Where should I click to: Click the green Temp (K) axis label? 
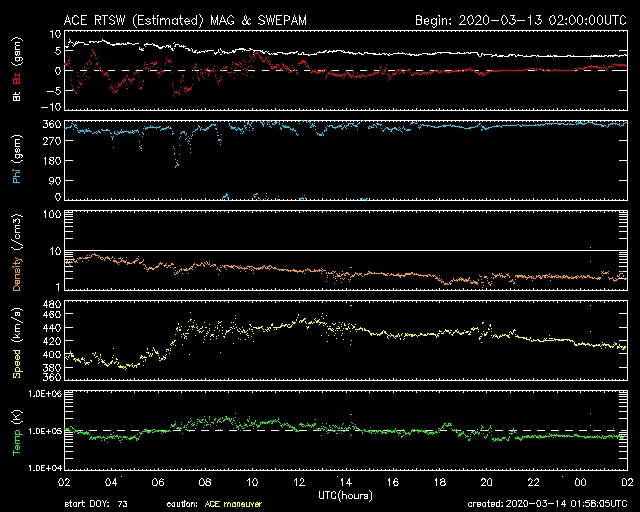(x=16, y=431)
